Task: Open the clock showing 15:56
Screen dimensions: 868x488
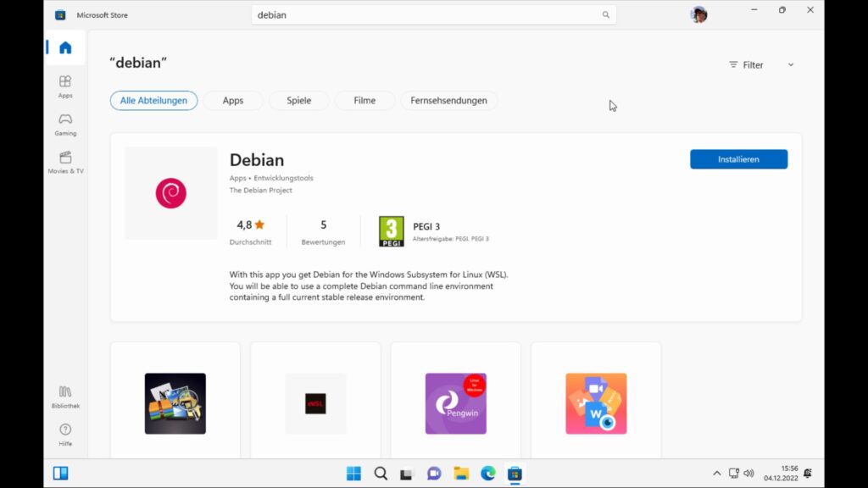Action: [x=781, y=474]
